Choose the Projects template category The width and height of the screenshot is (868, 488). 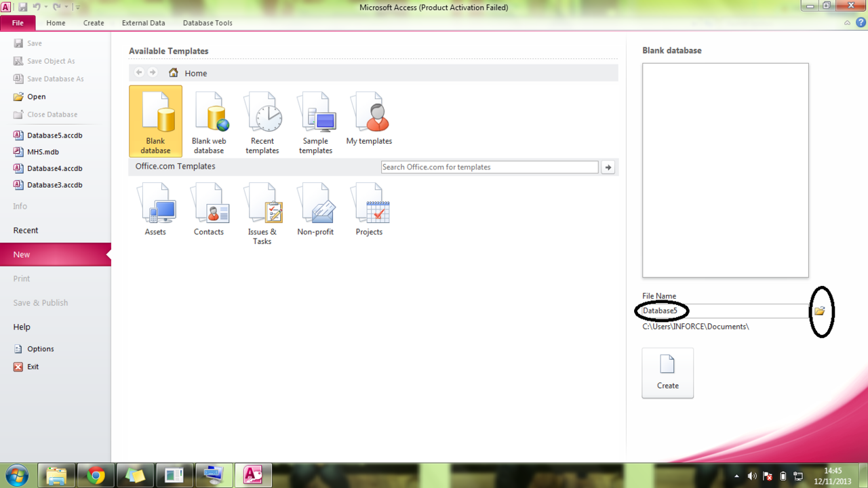(369, 209)
